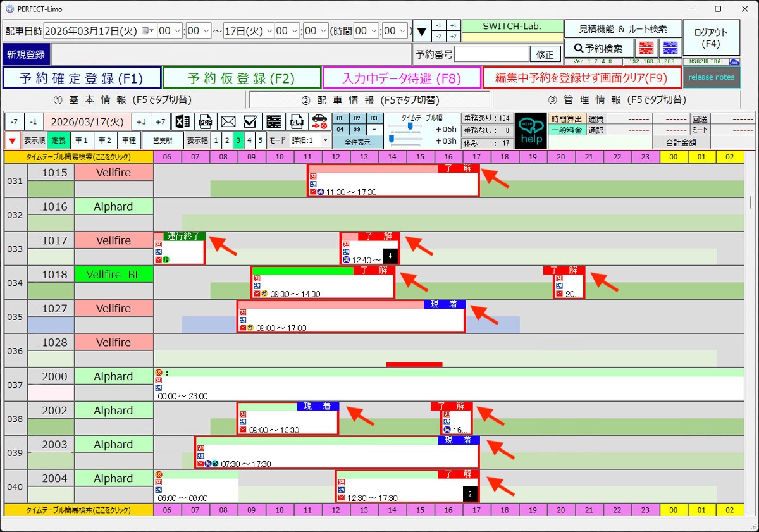Switch to the ① 基本情報 tab
The width and height of the screenshot is (759, 532).
122,99
